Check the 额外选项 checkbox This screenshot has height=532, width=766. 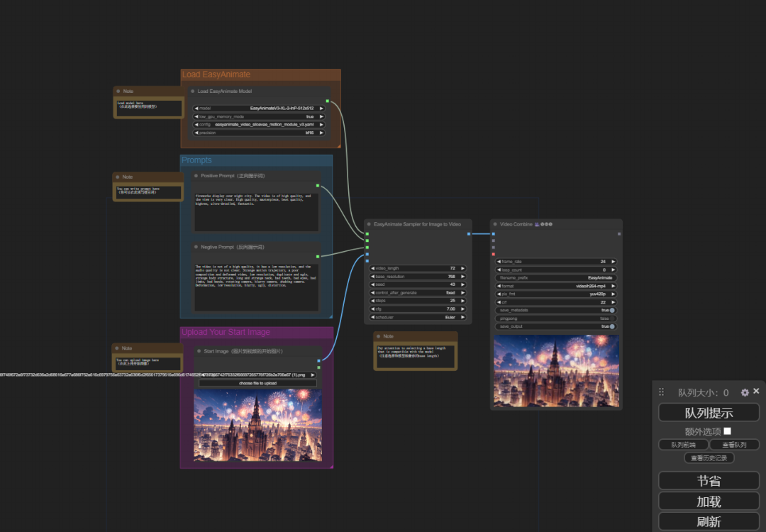tap(728, 431)
